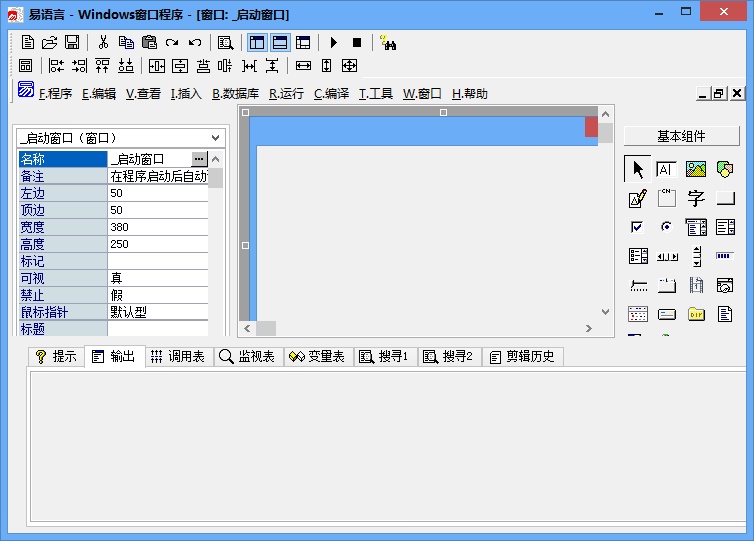Open the B.数据库 menu

[x=236, y=94]
